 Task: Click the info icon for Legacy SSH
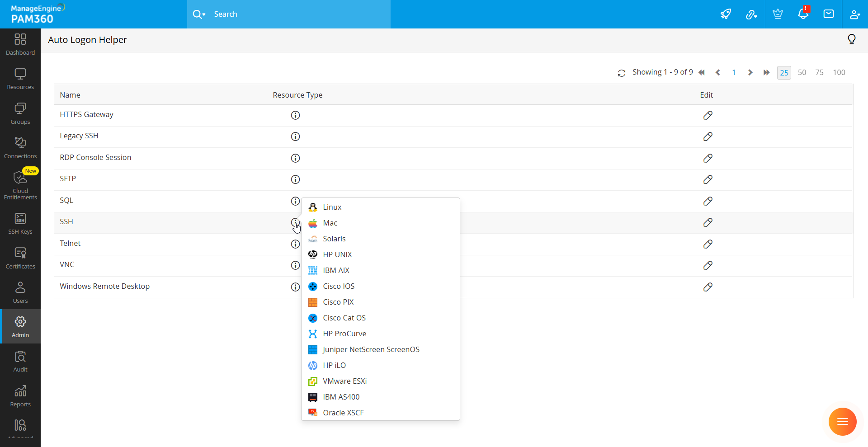[x=295, y=136]
